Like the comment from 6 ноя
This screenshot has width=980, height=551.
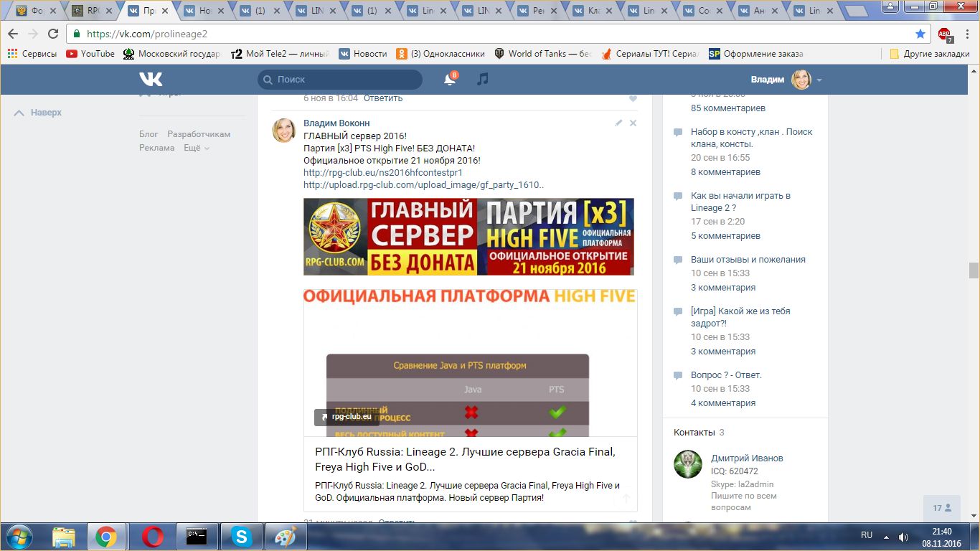tap(633, 98)
